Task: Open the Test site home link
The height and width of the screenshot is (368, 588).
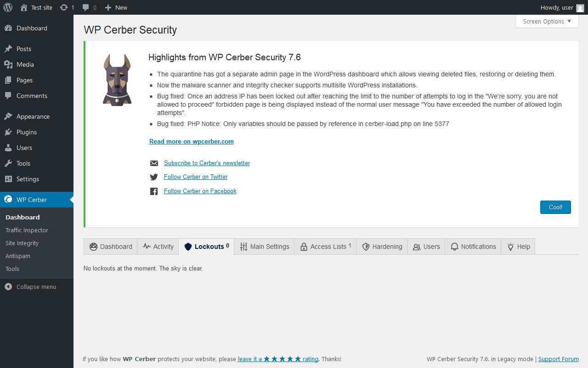Action: pyautogui.click(x=36, y=7)
